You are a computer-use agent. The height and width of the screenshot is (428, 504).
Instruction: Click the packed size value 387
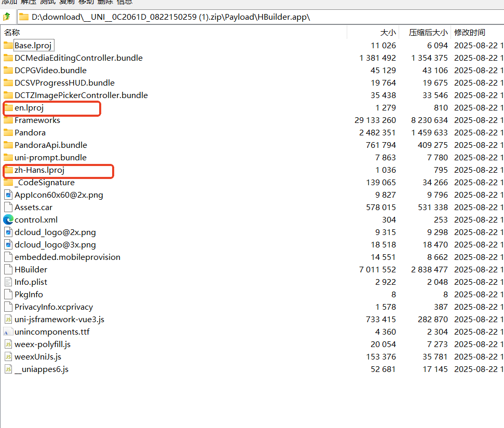tap(441, 307)
